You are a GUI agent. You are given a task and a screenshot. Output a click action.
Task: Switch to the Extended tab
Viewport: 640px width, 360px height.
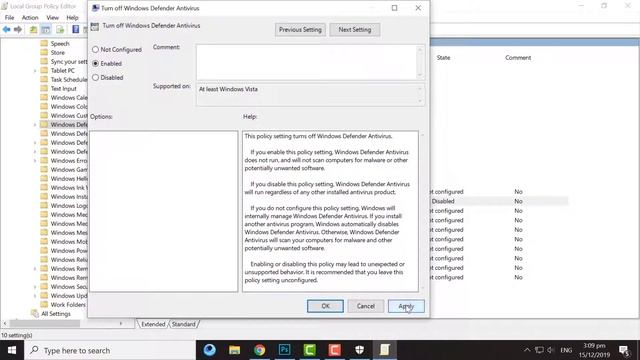[153, 324]
